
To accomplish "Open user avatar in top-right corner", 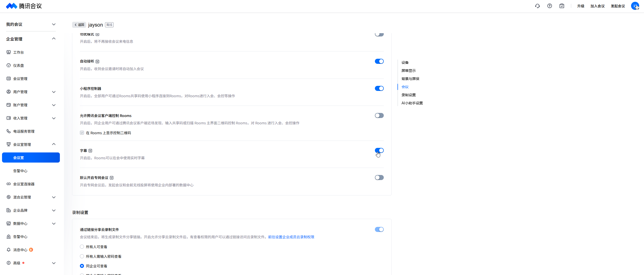I will 635,6.
